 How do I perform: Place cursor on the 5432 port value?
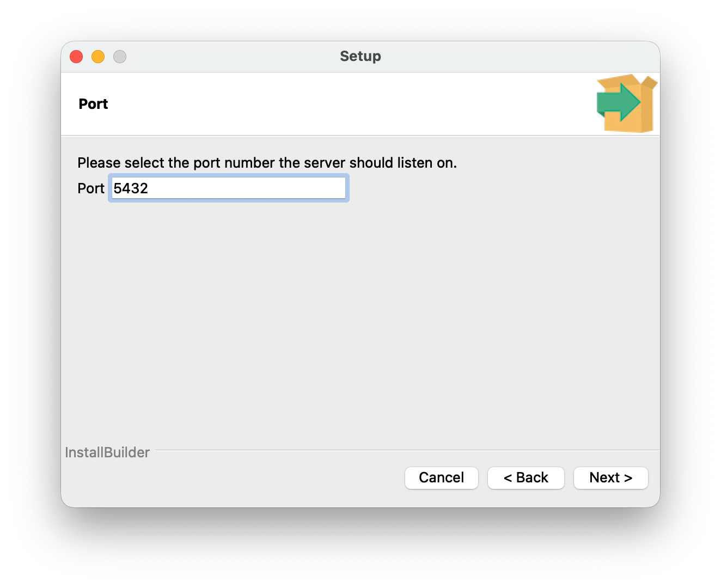(131, 188)
